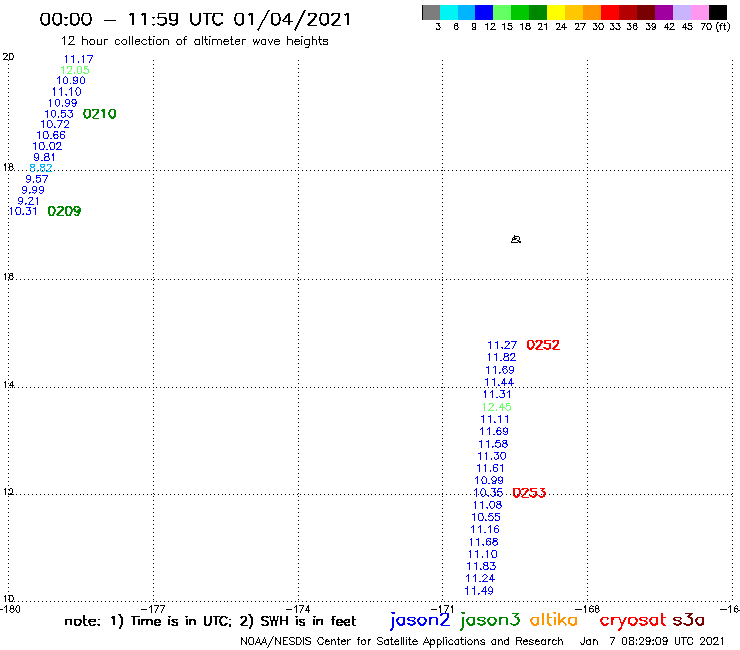Image resolution: width=740 pixels, height=650 pixels.
Task: Click the wave height reading 11.61
Action: [490, 468]
